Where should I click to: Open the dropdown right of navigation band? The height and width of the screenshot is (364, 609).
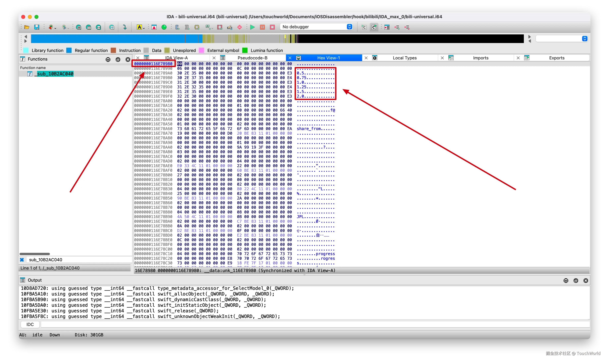585,39
